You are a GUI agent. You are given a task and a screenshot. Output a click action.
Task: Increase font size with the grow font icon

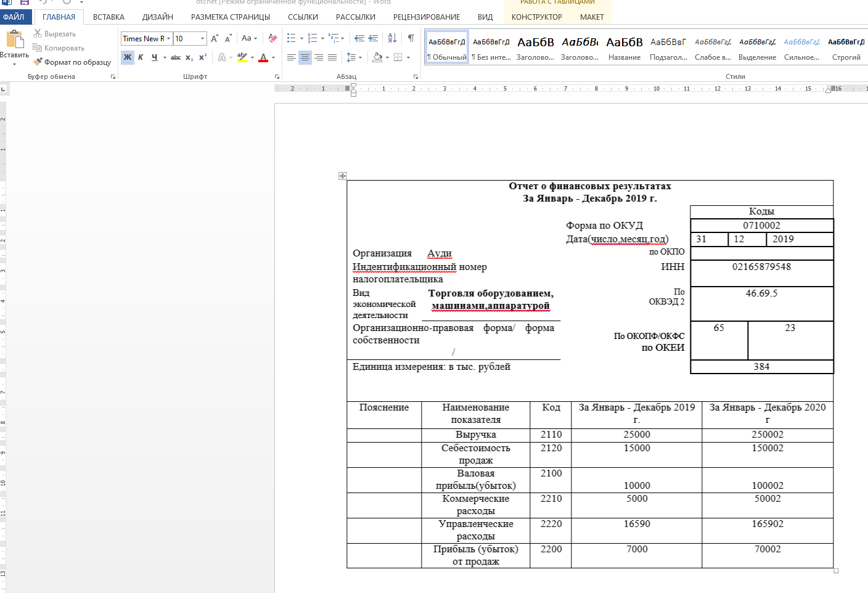tap(215, 38)
